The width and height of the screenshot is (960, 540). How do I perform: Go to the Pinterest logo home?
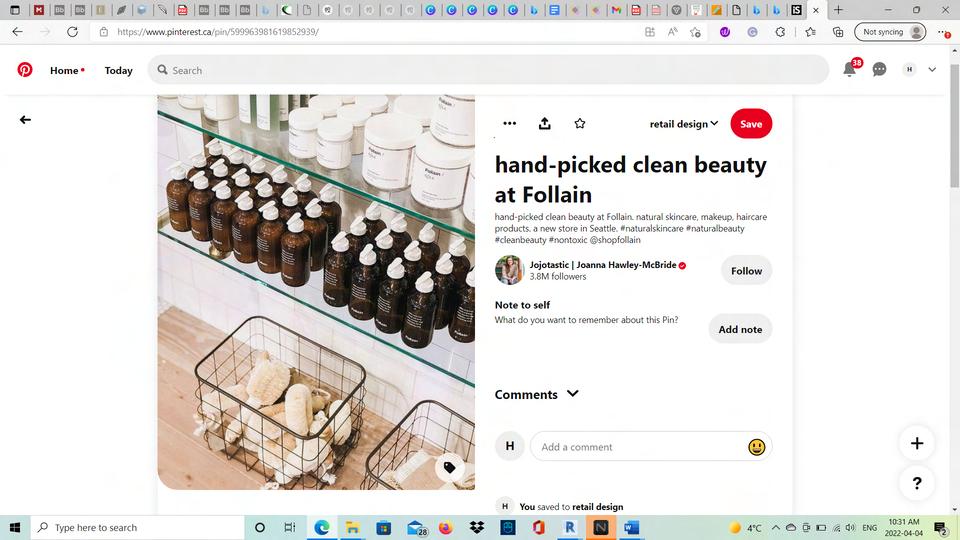24,70
